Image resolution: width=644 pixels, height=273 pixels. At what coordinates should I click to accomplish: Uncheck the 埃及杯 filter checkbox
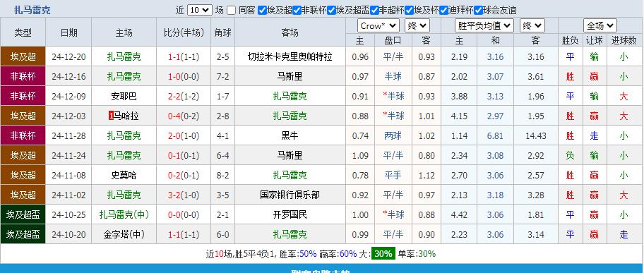409,11
